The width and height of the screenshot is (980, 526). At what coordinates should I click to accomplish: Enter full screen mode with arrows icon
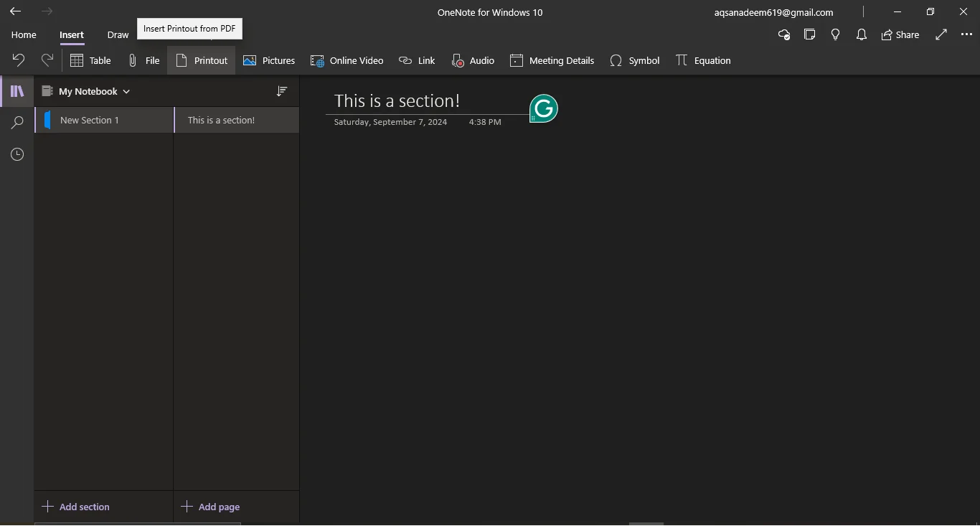tap(941, 34)
